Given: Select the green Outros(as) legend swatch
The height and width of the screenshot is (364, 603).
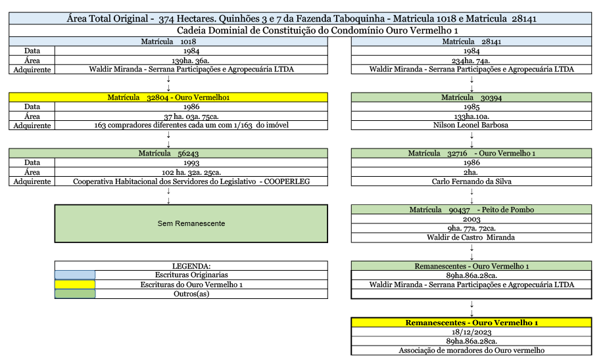Looking at the screenshot, I should click(75, 294).
